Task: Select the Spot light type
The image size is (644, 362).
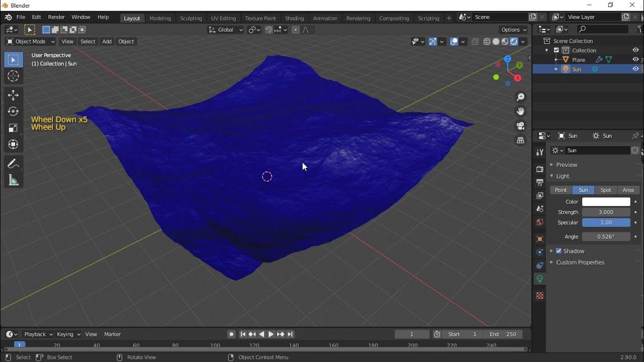Action: 606,190
